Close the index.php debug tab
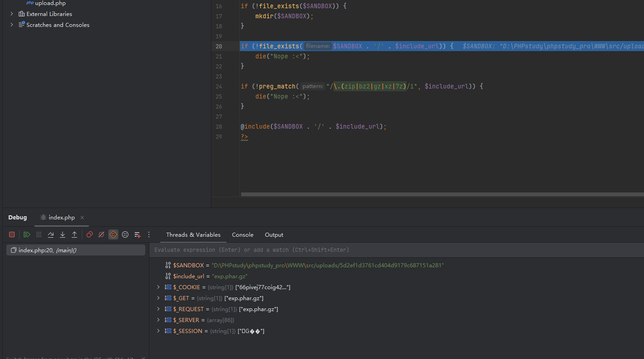 (82, 218)
